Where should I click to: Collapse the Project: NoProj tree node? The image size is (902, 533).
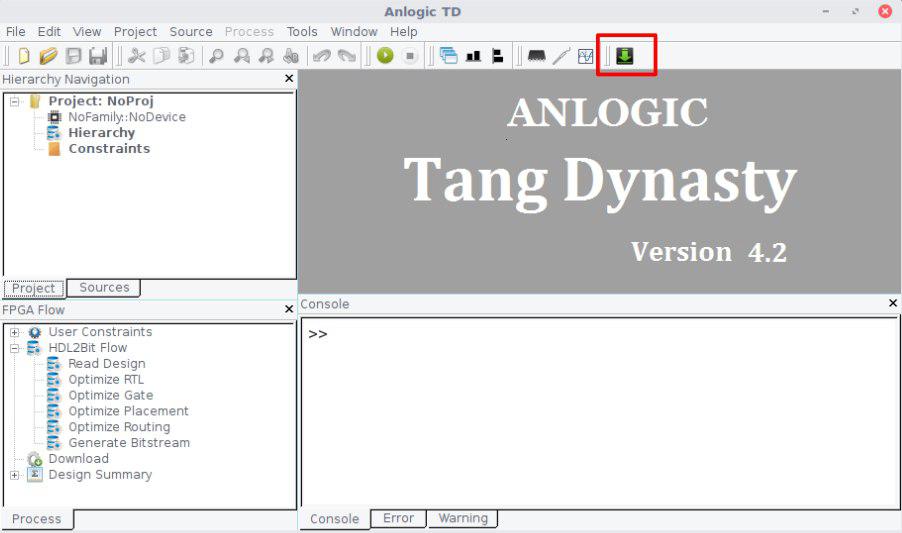(x=14, y=102)
